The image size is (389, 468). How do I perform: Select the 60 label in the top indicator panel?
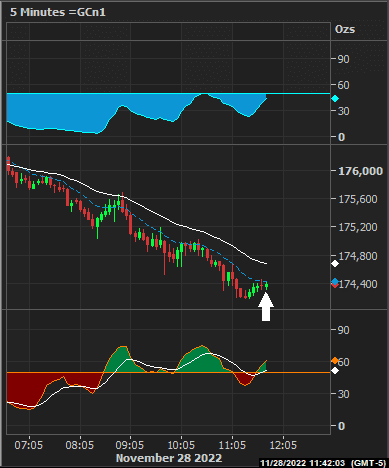coord(343,85)
